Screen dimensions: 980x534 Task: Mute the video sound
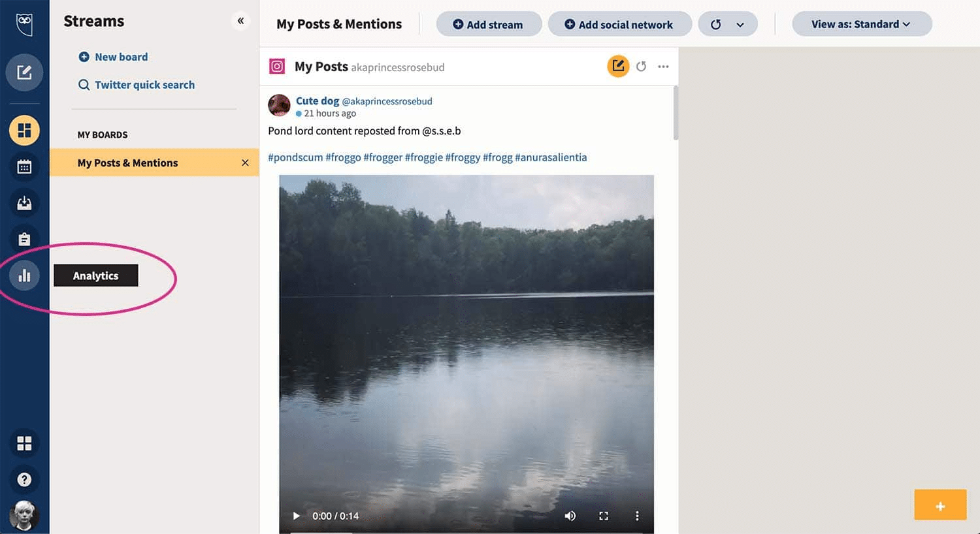point(570,516)
